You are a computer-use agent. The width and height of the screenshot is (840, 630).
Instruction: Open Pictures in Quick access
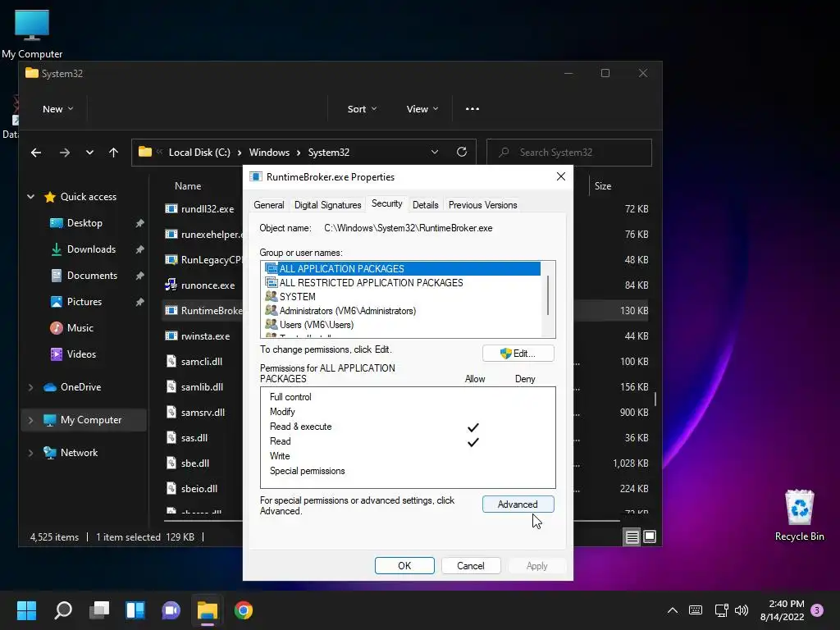[x=84, y=302]
